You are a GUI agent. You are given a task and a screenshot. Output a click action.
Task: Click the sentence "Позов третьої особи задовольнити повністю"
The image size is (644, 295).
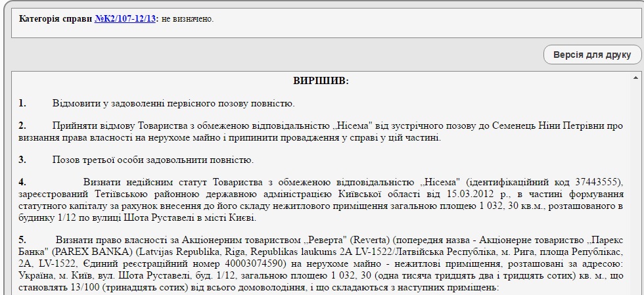click(x=152, y=160)
